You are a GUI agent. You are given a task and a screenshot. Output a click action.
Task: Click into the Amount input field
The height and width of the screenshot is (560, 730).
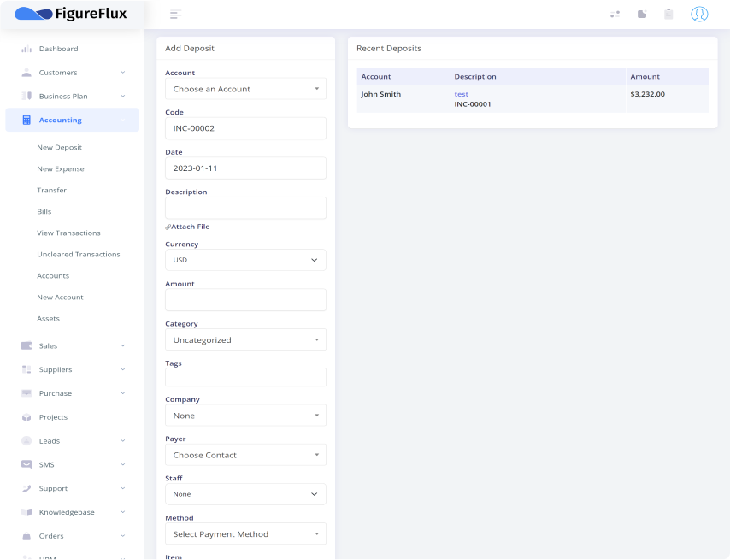(x=245, y=300)
